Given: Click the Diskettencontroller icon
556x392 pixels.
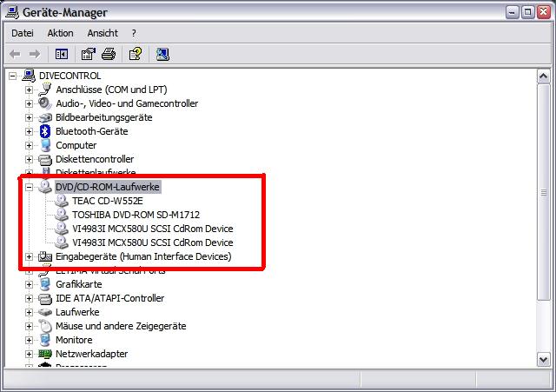Looking at the screenshot, I should point(45,160).
